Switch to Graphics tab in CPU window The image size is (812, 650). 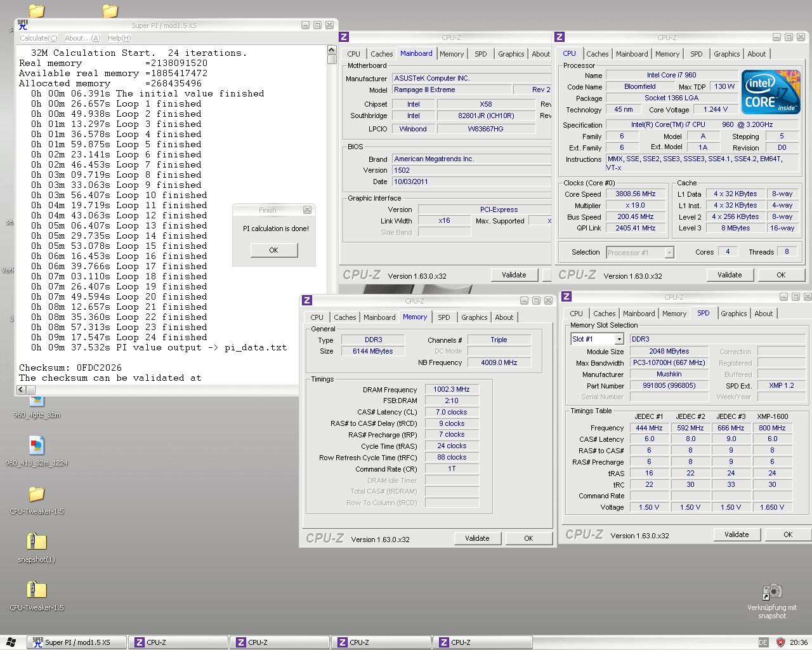[x=727, y=54]
